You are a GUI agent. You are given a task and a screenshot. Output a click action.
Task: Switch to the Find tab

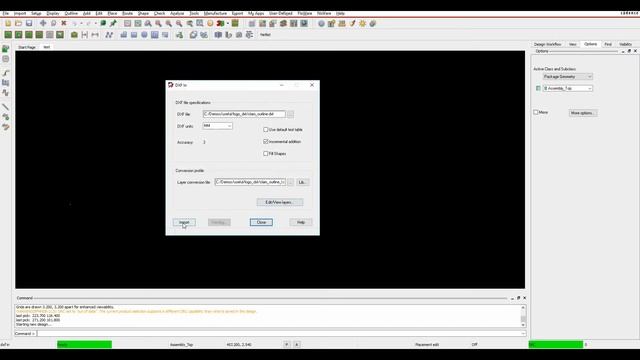click(608, 44)
